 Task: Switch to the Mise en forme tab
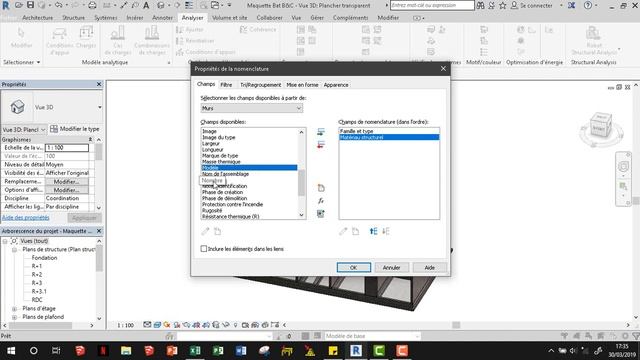tap(302, 85)
